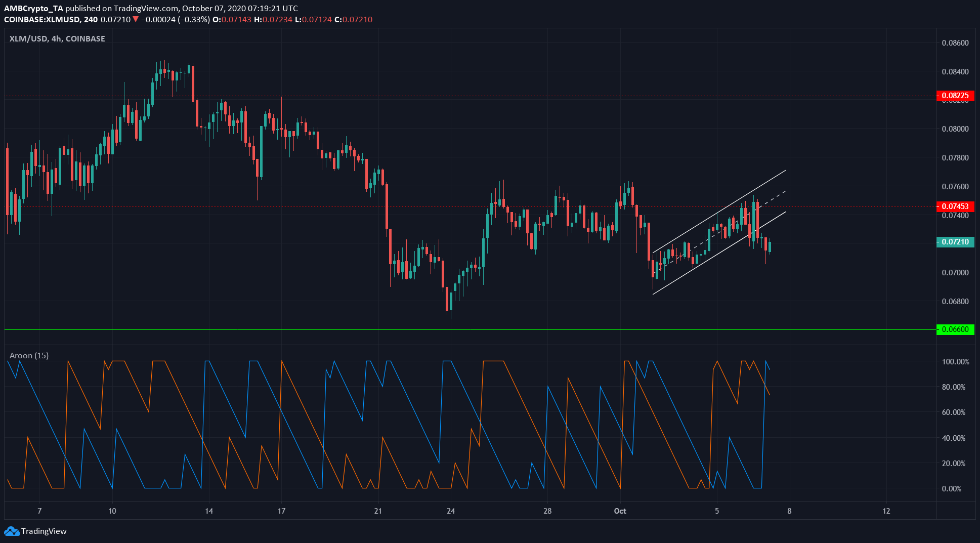
Task: Click the 0.00% Aroon axis tick
Action: [952, 488]
